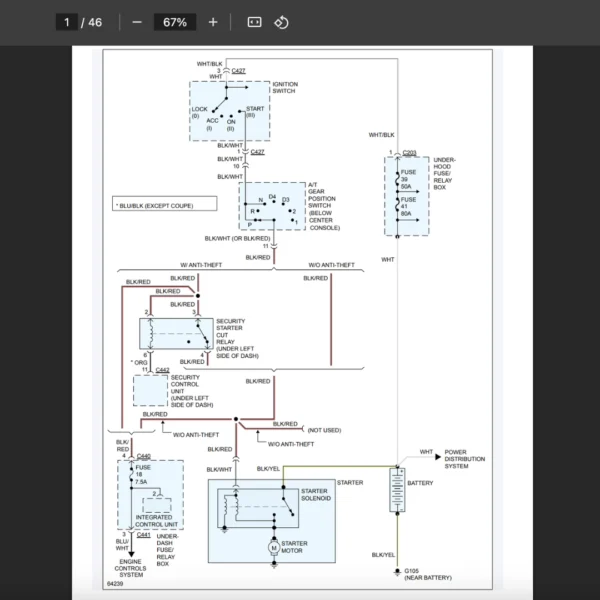Toggle the fit to page icon
Viewport: 600px width, 600px height.
coord(254,22)
